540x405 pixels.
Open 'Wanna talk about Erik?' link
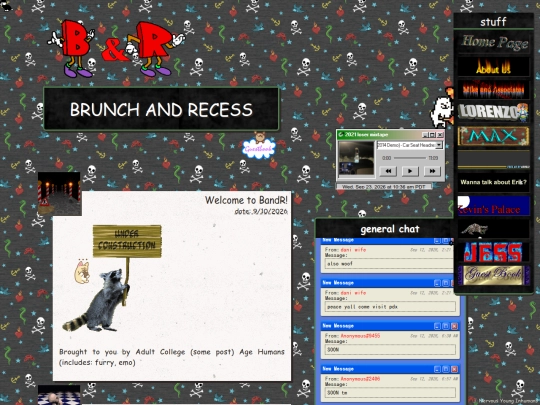click(x=494, y=182)
